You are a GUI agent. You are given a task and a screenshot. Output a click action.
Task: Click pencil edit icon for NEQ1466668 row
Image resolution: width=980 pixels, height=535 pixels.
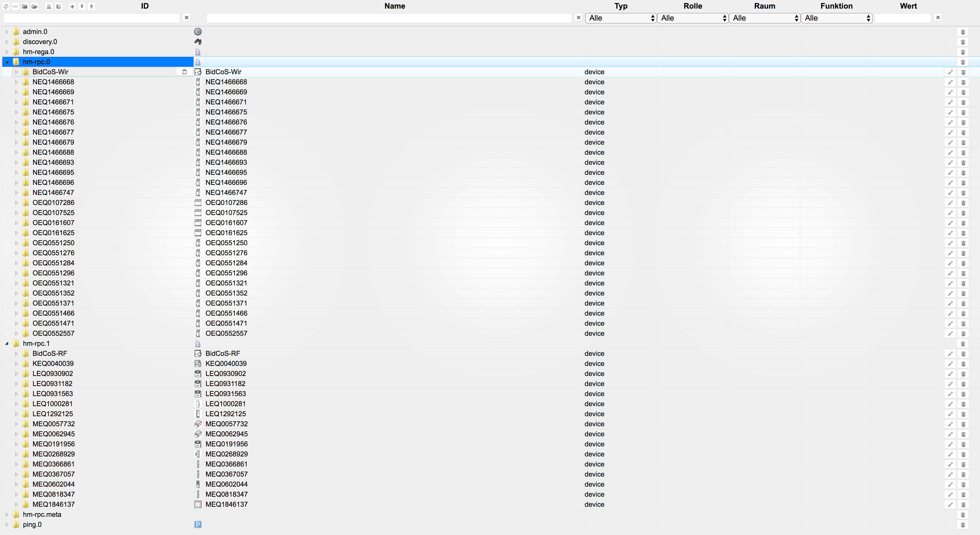coord(950,82)
